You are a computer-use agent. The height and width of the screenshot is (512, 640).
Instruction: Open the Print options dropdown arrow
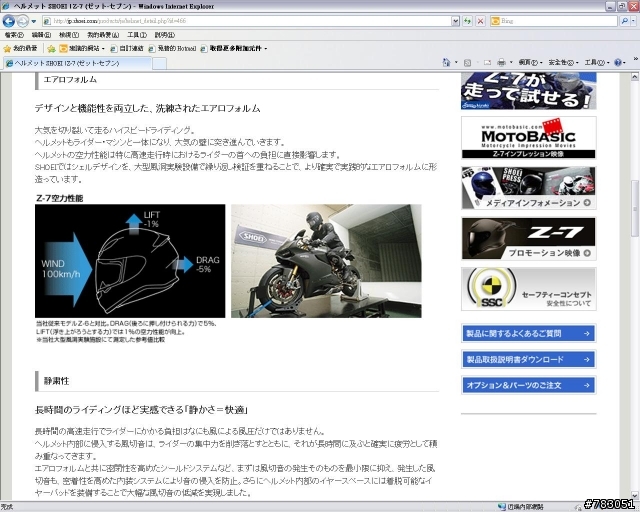(x=511, y=62)
